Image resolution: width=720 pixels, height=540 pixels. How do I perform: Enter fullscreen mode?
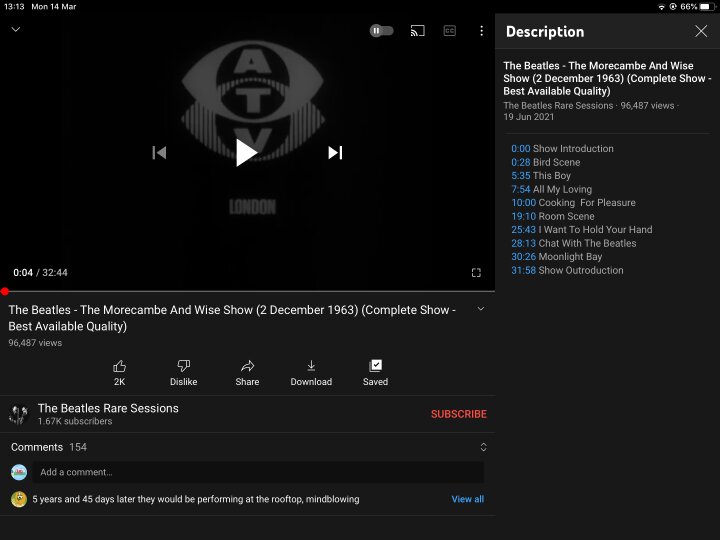[x=476, y=272]
